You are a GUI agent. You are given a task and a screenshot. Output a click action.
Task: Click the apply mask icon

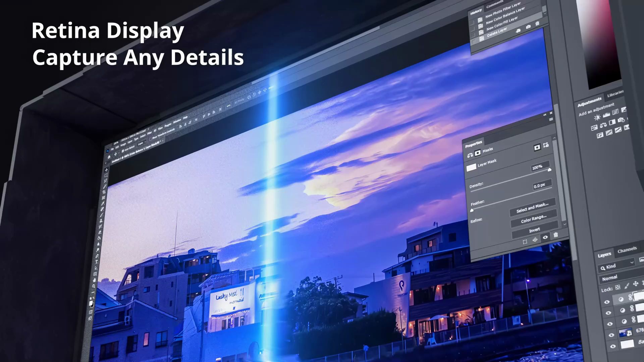[x=535, y=239]
